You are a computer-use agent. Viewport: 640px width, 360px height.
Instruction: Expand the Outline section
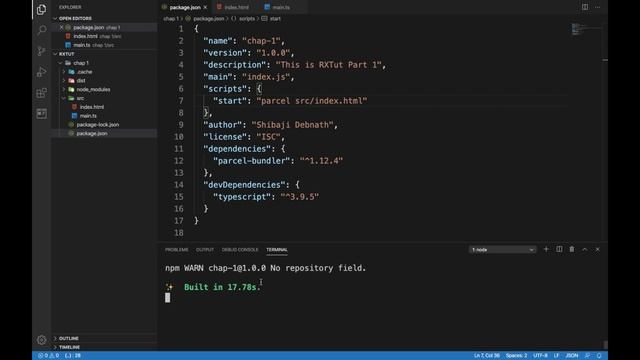(x=69, y=338)
